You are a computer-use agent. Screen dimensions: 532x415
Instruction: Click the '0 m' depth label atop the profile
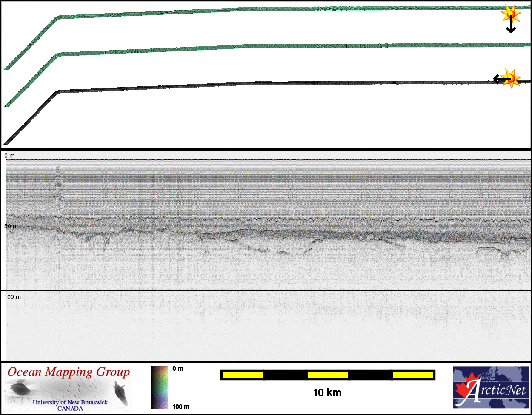pos(9,156)
